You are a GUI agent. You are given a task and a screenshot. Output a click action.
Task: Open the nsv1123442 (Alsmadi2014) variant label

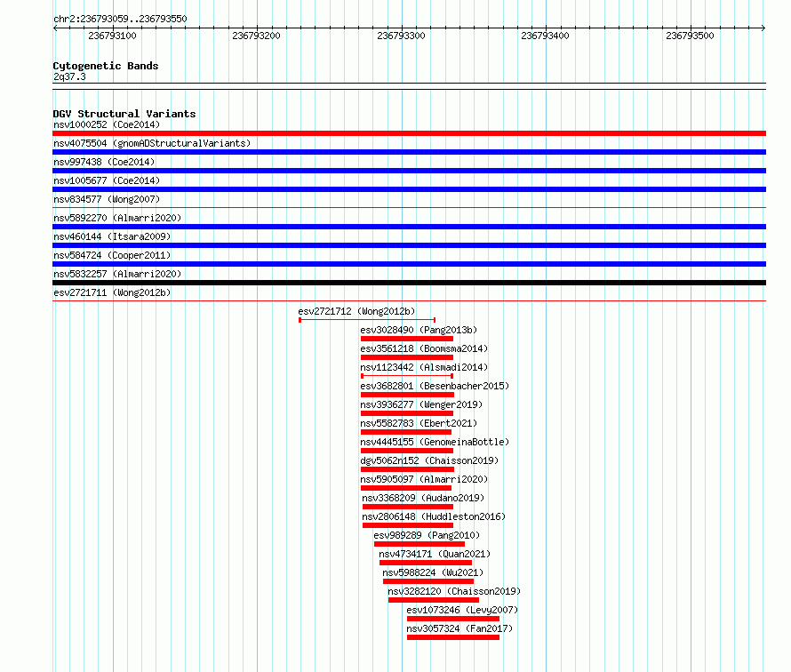(x=424, y=367)
